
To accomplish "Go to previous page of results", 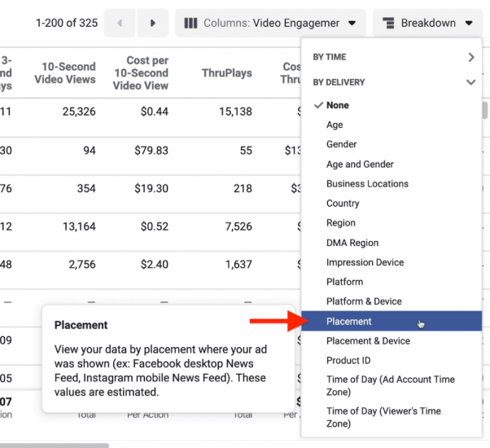I will pos(120,23).
